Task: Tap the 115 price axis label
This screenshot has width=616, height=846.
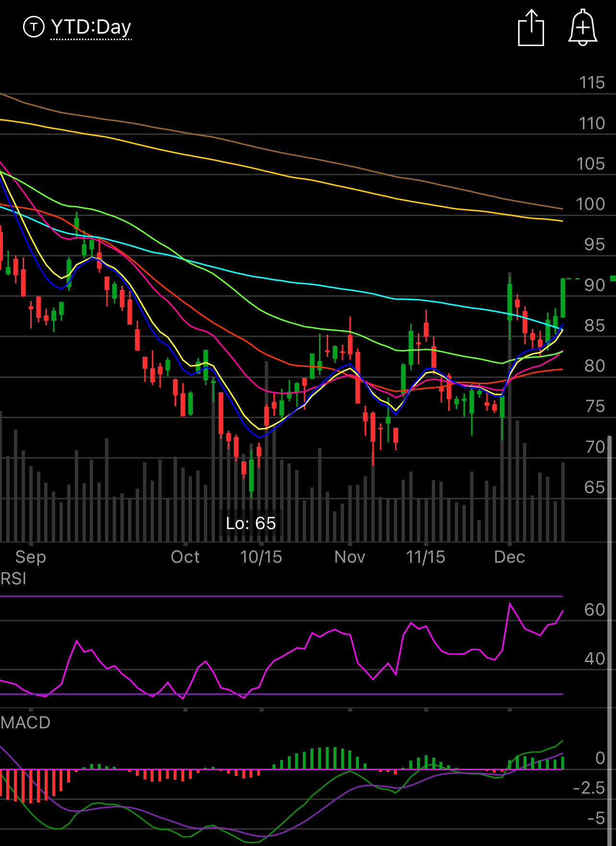Action: [592, 83]
